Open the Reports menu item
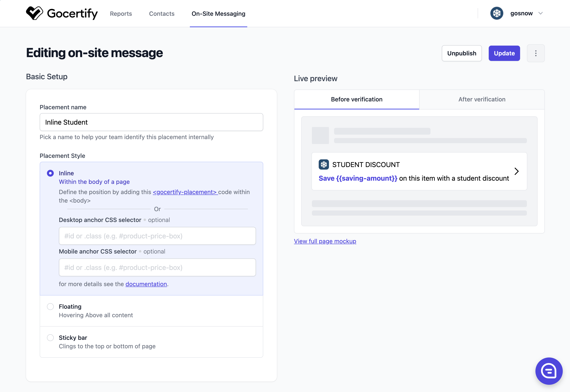This screenshot has width=570, height=392. click(x=121, y=14)
